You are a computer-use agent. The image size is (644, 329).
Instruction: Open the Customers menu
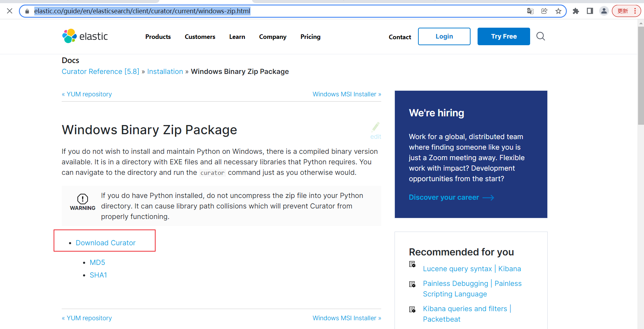pyautogui.click(x=200, y=37)
